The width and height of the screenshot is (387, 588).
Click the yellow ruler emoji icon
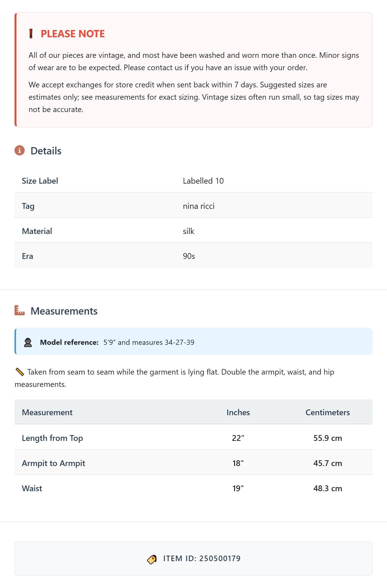[20, 372]
